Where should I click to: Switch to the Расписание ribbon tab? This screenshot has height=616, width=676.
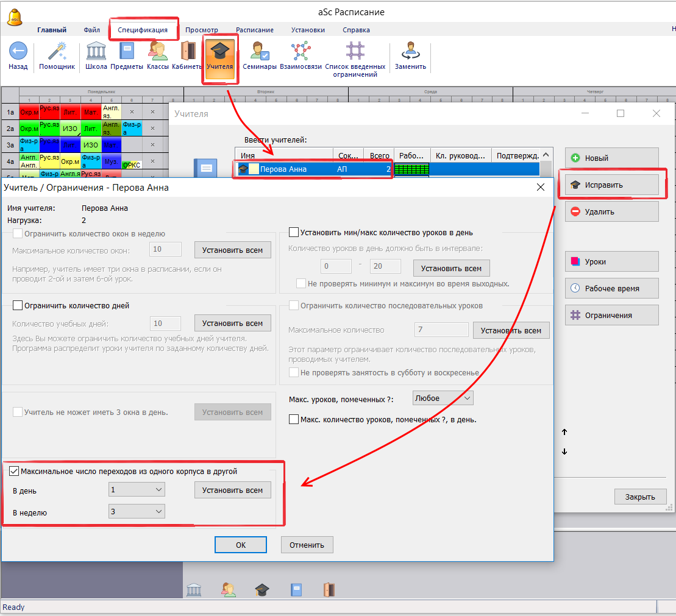click(x=254, y=30)
